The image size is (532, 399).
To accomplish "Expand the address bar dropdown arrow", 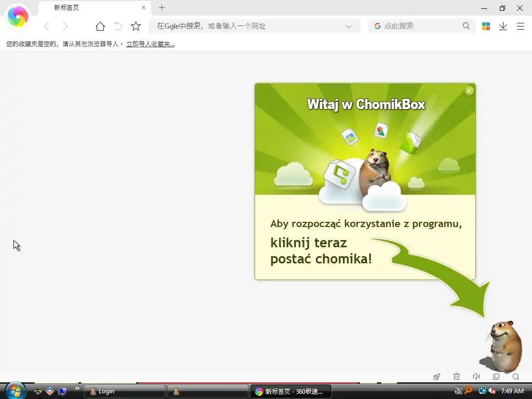I will 349,26.
